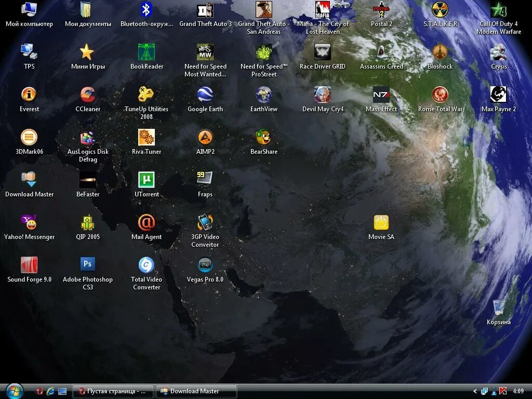Select the TPS network icon
Screen dimensions: 532x399
pyautogui.click(x=29, y=52)
